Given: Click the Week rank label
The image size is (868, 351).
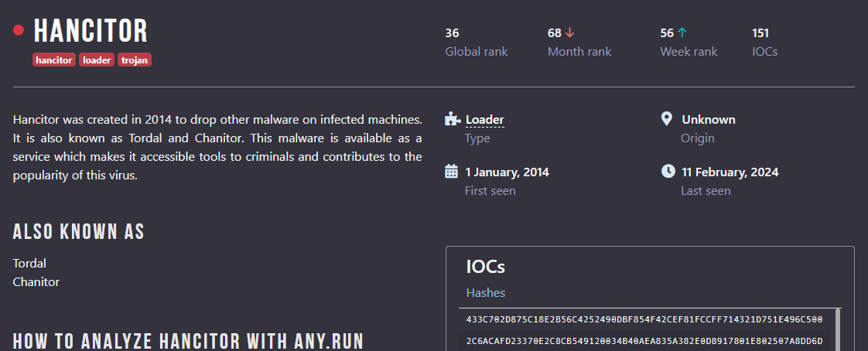Looking at the screenshot, I should pyautogui.click(x=689, y=52).
